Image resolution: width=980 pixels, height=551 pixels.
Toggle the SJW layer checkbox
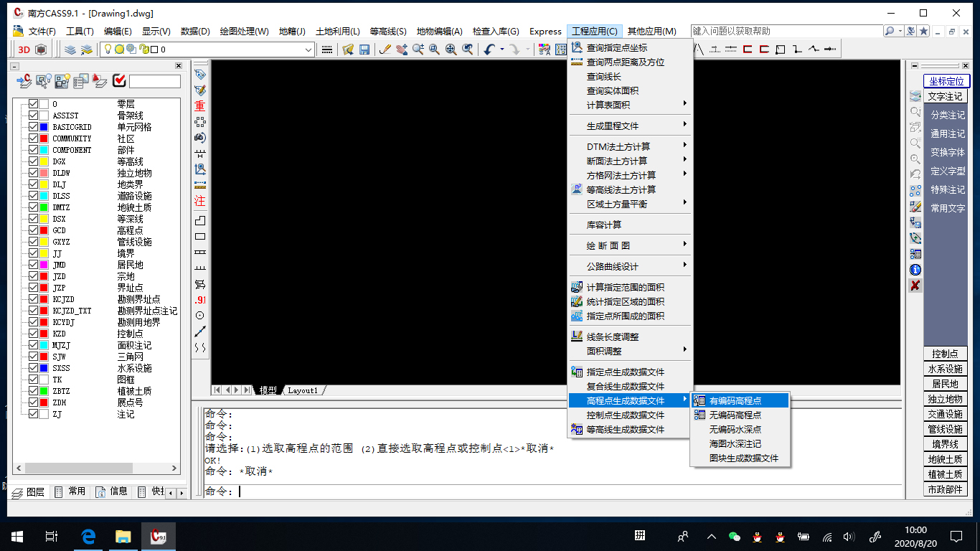[33, 357]
